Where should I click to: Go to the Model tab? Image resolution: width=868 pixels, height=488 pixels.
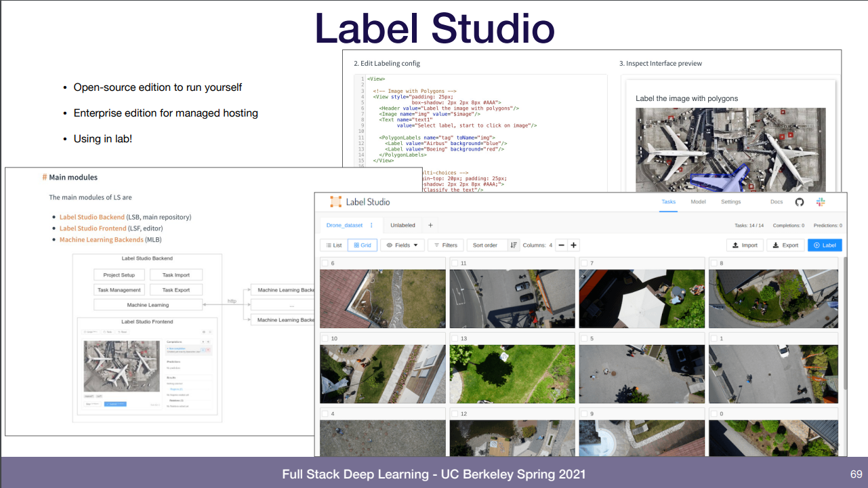[x=698, y=202]
